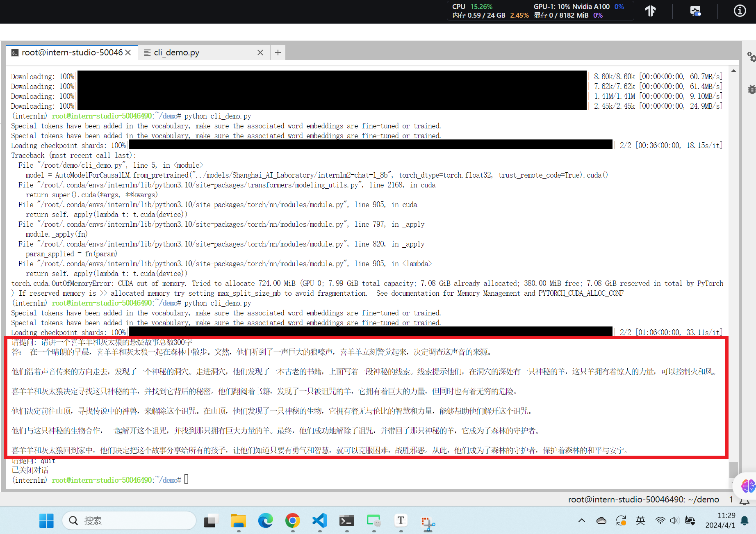Close the cli_demo.py tab
This screenshot has width=756, height=534.
click(260, 52)
